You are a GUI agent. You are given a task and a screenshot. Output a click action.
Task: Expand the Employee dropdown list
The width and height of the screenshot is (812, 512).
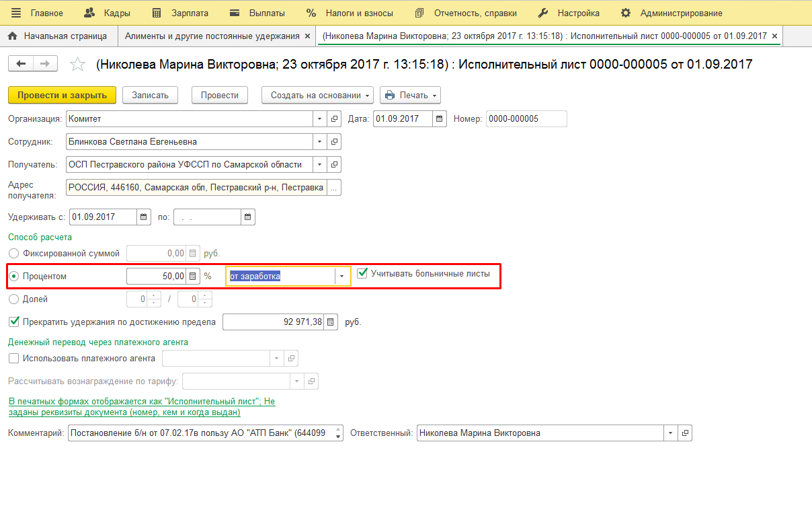[x=319, y=142]
